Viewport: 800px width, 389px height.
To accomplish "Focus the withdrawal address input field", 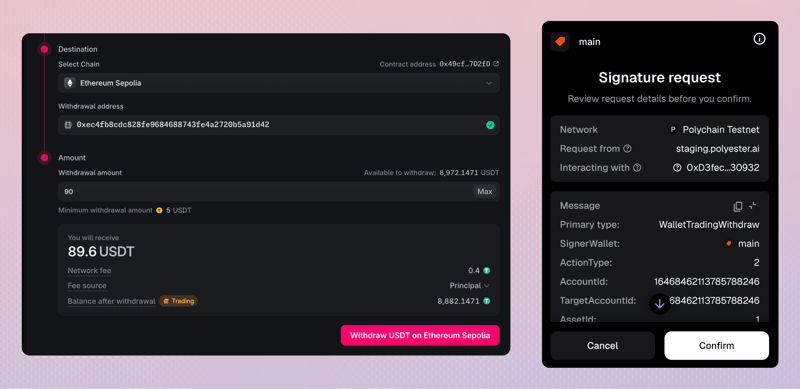I will (279, 125).
